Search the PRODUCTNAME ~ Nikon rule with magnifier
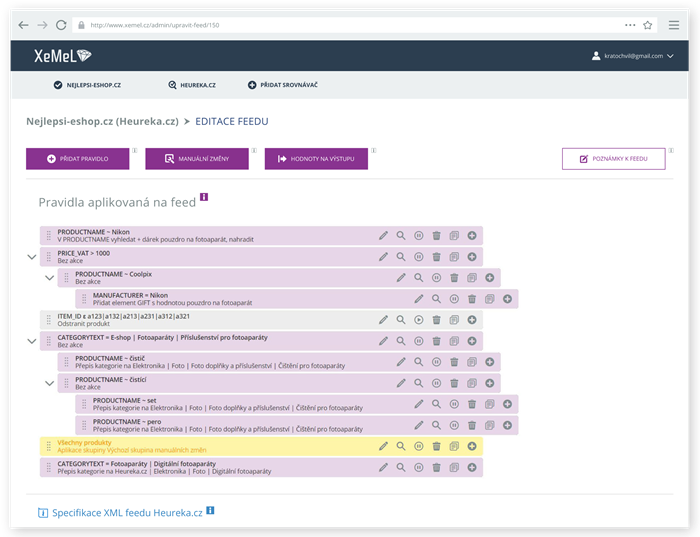The width and height of the screenshot is (700, 537). click(x=401, y=236)
